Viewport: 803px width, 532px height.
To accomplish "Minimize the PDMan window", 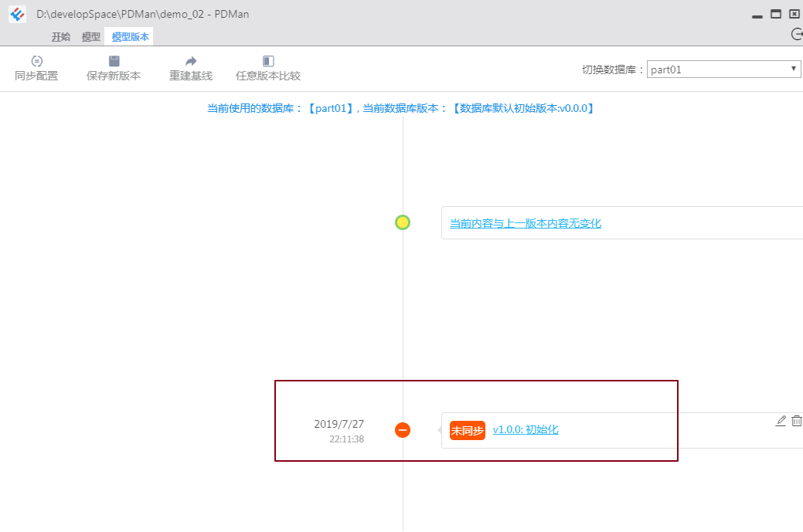I will (x=757, y=15).
